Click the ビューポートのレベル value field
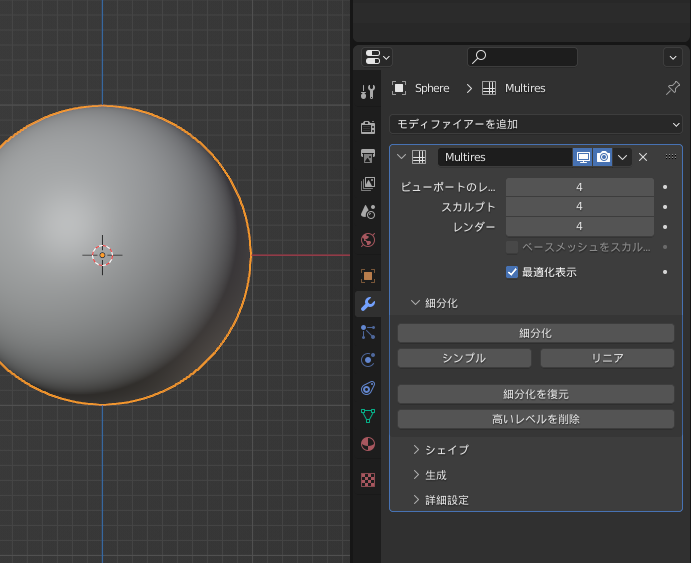The image size is (691, 563). tap(580, 187)
